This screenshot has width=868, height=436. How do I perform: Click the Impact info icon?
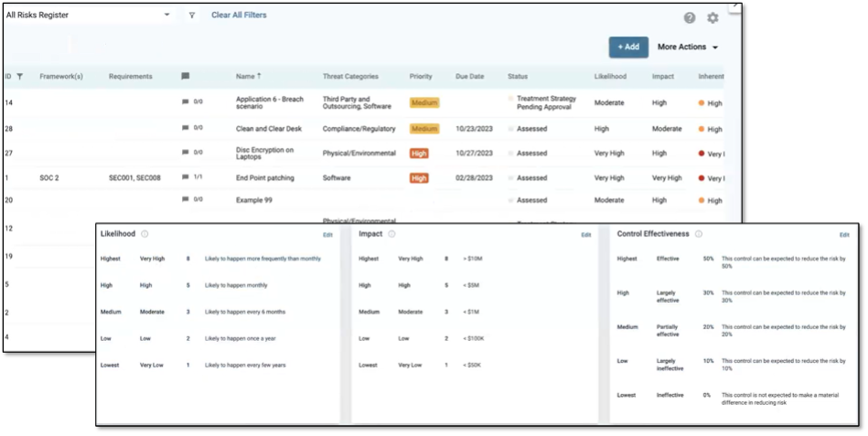point(391,234)
